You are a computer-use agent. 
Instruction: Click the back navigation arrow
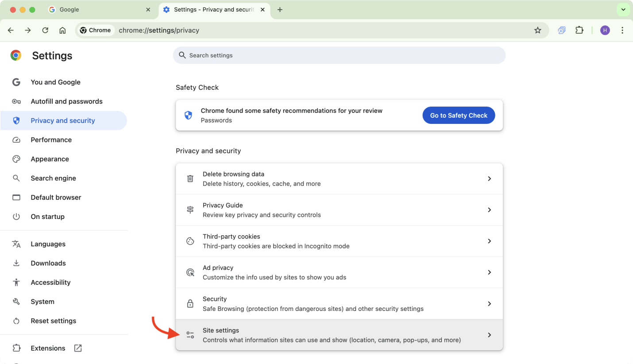coord(11,31)
